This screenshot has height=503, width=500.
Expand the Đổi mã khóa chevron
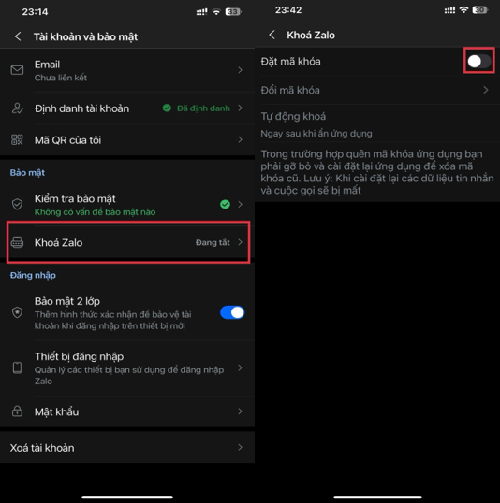tap(486, 90)
